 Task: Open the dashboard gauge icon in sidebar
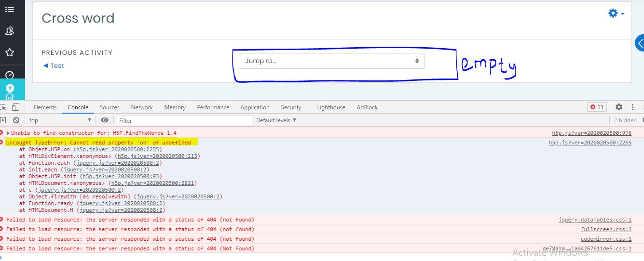10,75
